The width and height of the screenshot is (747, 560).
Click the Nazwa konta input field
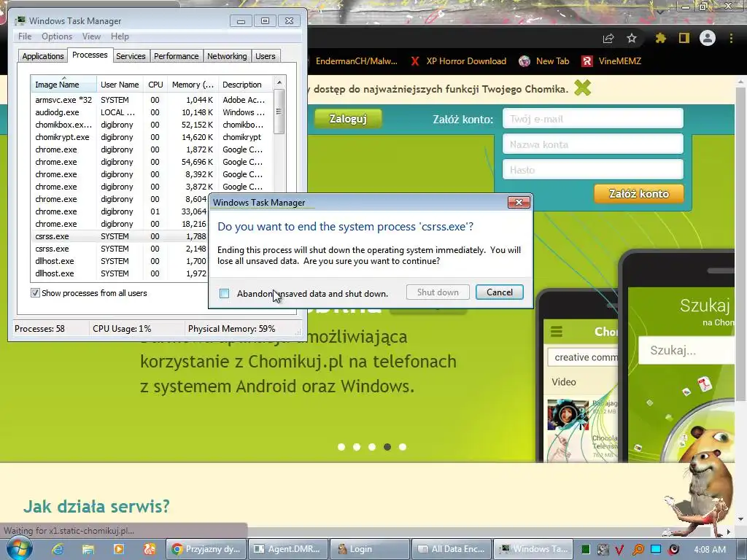(592, 144)
